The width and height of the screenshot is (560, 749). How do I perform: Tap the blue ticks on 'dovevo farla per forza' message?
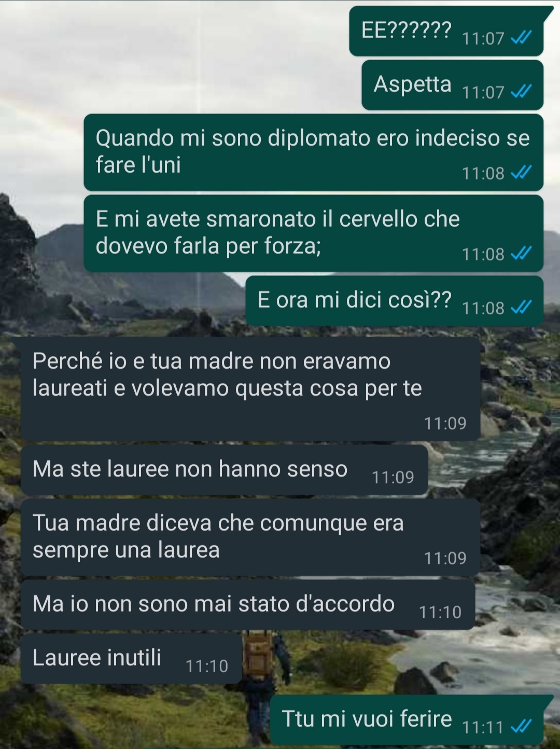point(521,253)
